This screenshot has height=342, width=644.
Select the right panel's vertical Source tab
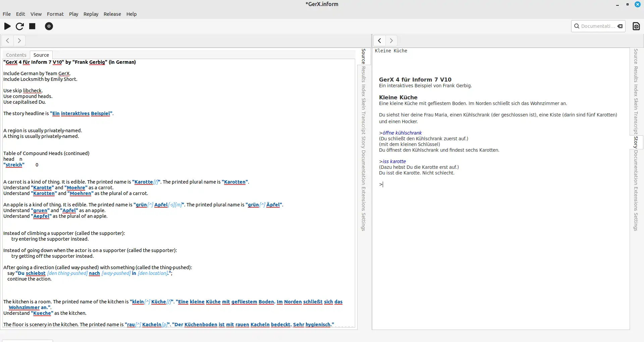coord(636,56)
